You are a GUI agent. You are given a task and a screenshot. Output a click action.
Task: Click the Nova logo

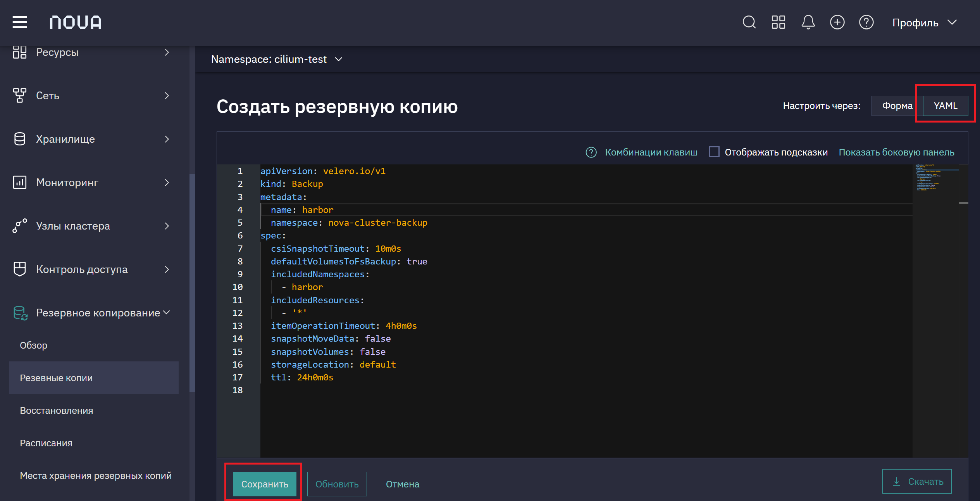click(76, 22)
